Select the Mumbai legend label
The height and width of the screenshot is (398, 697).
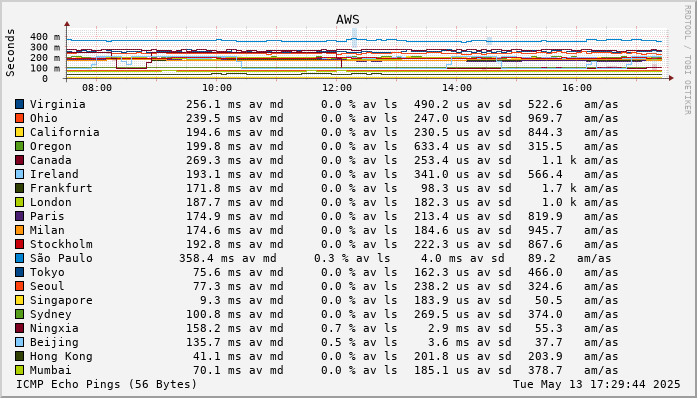(x=51, y=370)
